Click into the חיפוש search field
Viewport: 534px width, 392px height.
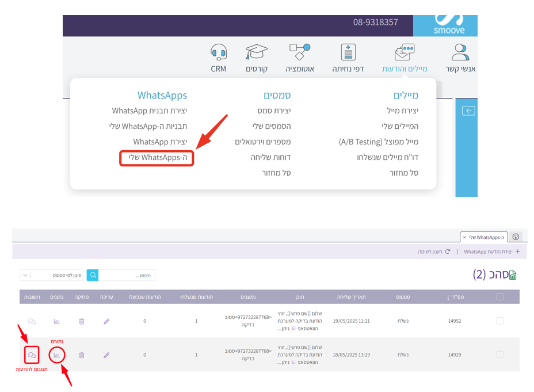[x=127, y=275]
